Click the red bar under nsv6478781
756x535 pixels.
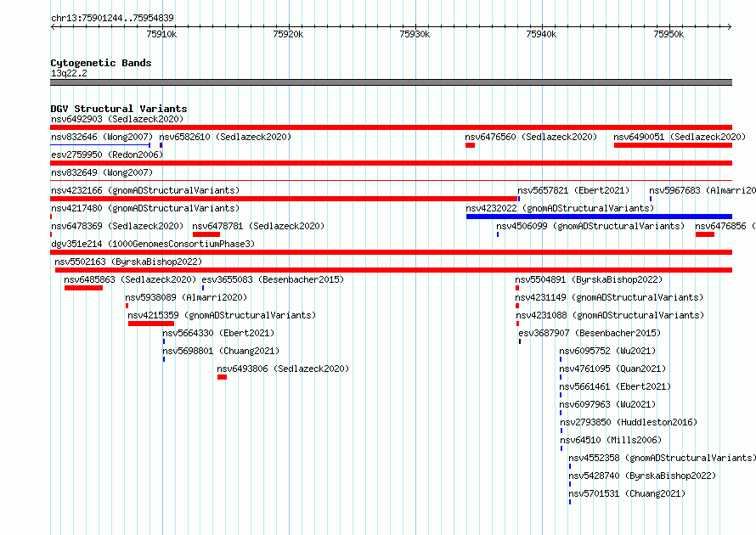pos(206,234)
